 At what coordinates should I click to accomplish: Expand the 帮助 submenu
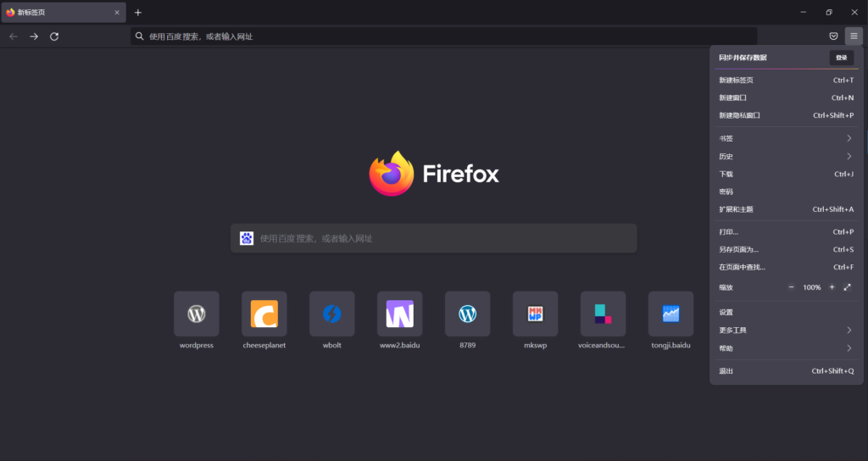click(x=786, y=348)
